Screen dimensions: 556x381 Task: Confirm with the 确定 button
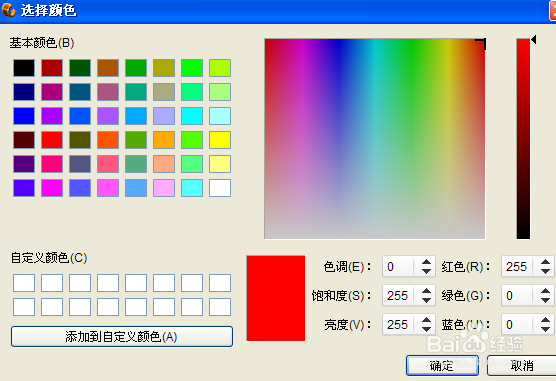pyautogui.click(x=442, y=365)
